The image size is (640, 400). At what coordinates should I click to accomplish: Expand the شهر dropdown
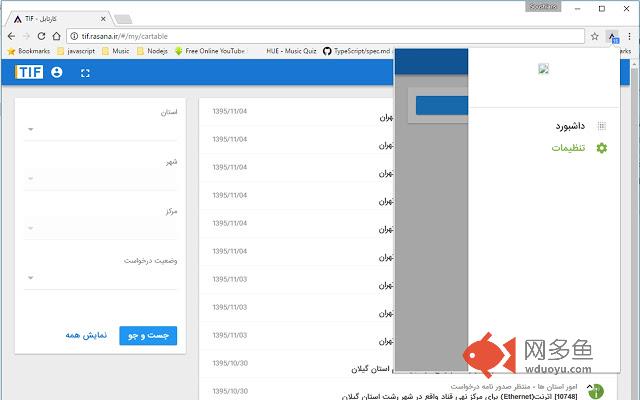coord(100,179)
